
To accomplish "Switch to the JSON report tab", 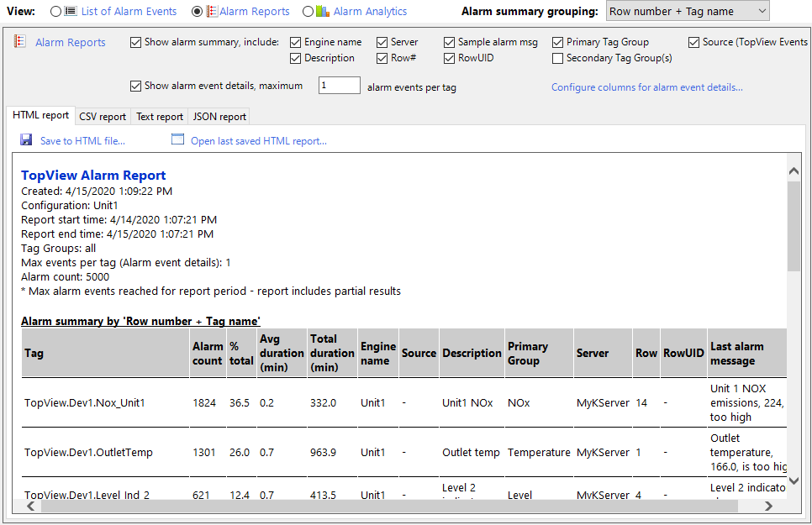I will click(219, 117).
